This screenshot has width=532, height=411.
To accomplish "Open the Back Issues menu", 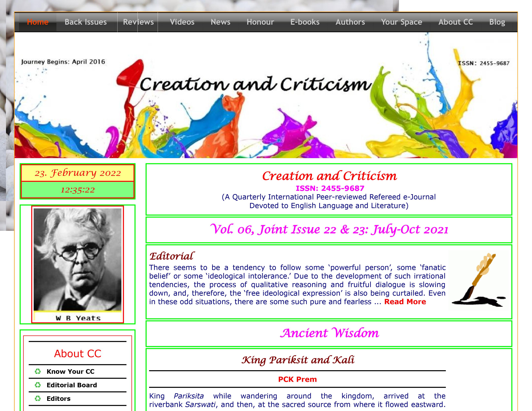I will click(x=86, y=22).
